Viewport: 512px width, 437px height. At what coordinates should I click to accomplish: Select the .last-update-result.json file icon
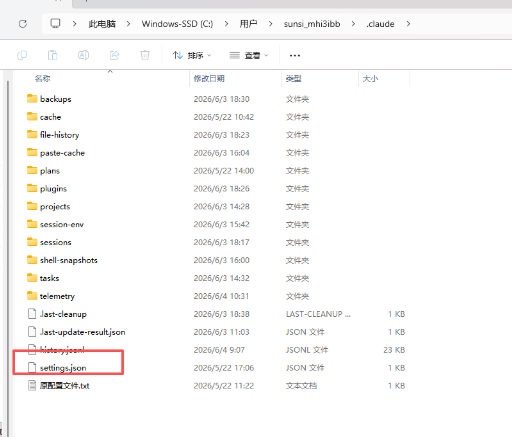coord(32,332)
